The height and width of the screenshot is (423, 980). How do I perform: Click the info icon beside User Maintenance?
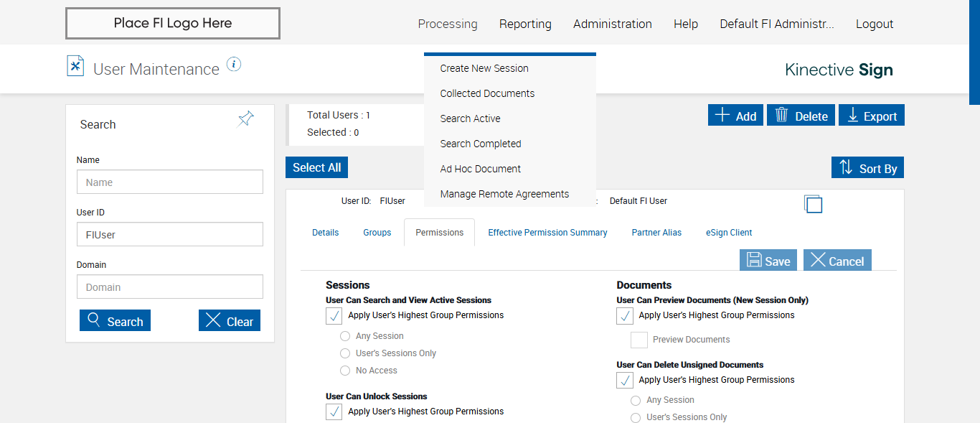(234, 65)
